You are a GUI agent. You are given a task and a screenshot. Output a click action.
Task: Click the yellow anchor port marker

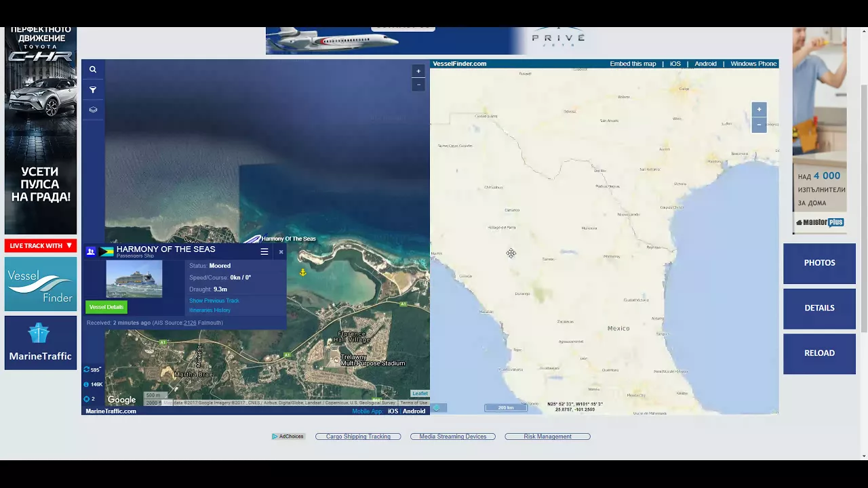(303, 272)
